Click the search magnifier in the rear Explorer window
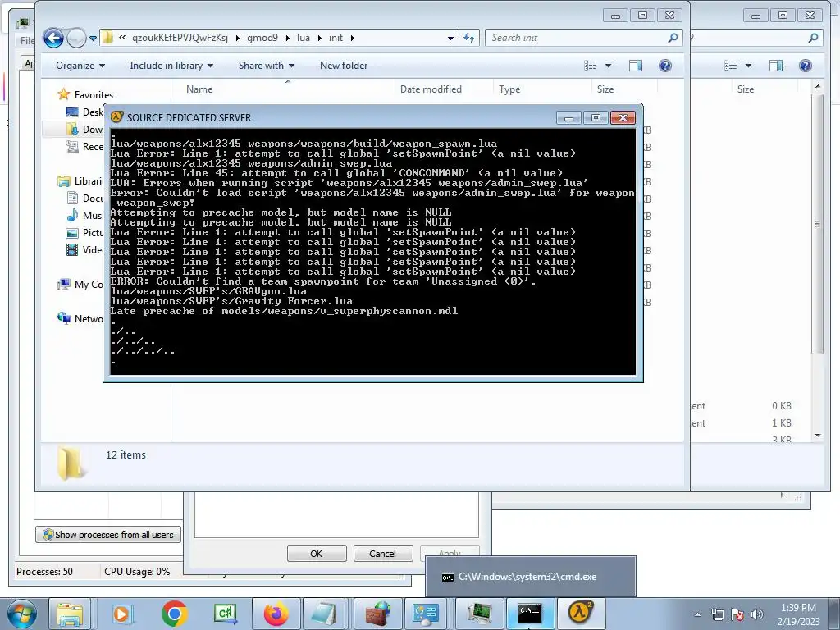Screen dimensions: 840x630 pyautogui.click(x=813, y=38)
